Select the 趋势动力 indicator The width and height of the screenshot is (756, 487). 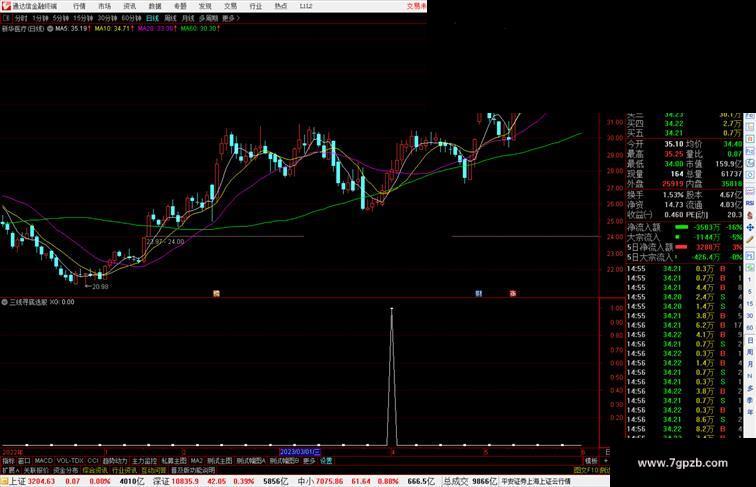click(x=115, y=461)
